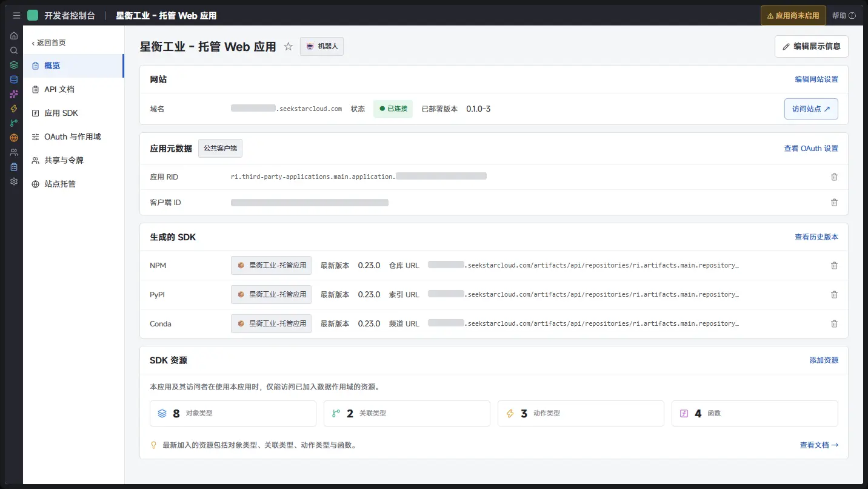The image size is (868, 489).
Task: Click the 开发者控制台 title in top bar
Action: [x=70, y=16]
